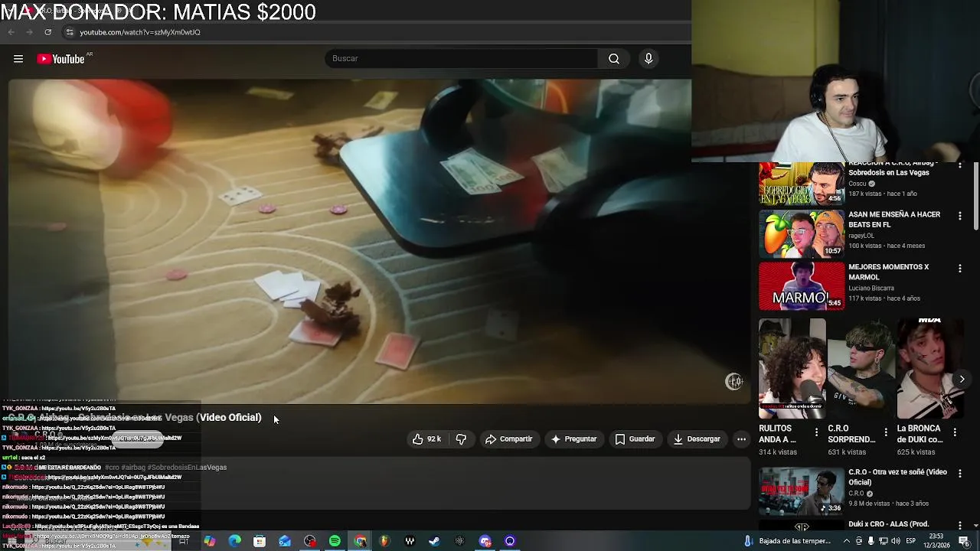Switch the ESP input language indicator
The image size is (980, 551).
click(911, 541)
